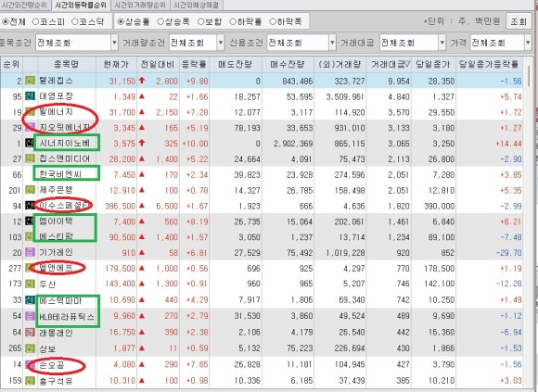Select the 두산 stock name
The height and width of the screenshot is (392, 538).
47,284
